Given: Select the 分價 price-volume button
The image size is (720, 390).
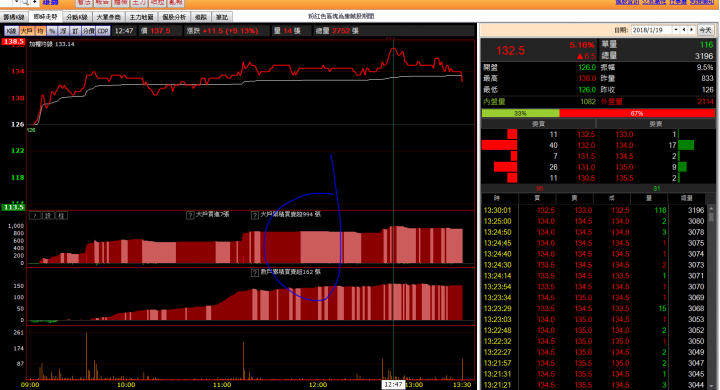Looking at the screenshot, I should (x=88, y=31).
